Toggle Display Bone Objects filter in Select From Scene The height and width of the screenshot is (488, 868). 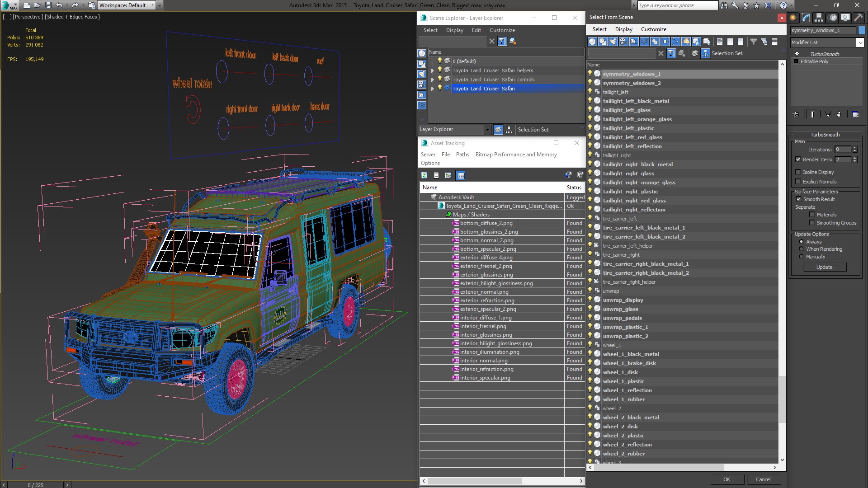pyautogui.click(x=675, y=42)
